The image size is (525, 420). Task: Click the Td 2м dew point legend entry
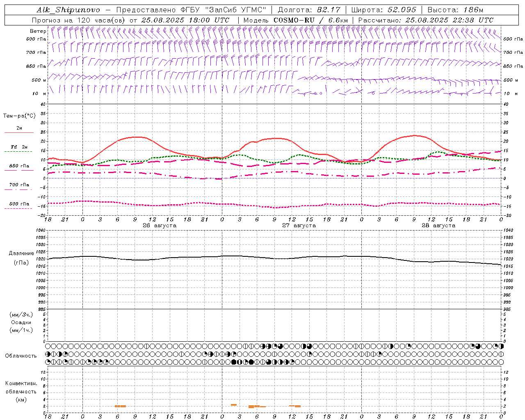pos(19,147)
